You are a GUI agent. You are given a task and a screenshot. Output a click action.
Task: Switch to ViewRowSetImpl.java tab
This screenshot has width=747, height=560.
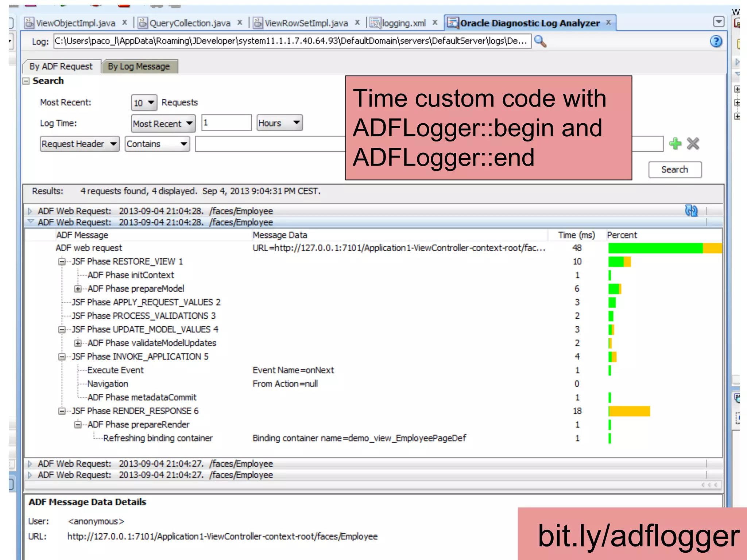coord(306,23)
